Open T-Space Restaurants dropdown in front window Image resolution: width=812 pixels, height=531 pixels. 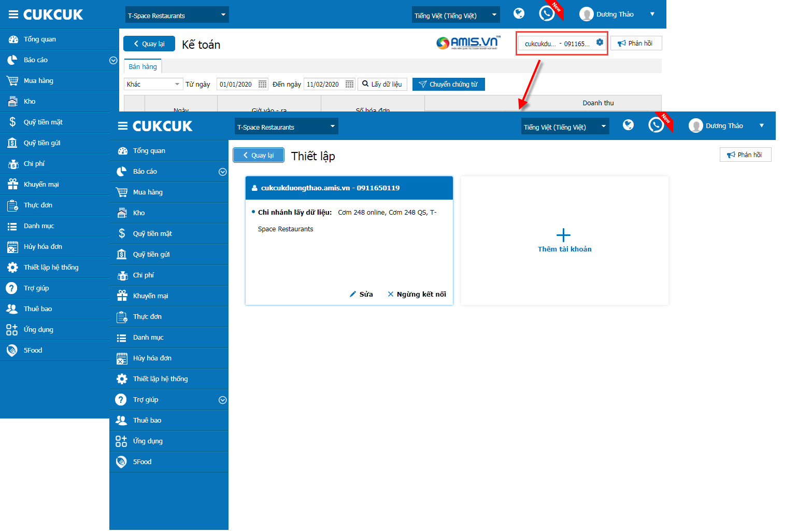(x=287, y=127)
